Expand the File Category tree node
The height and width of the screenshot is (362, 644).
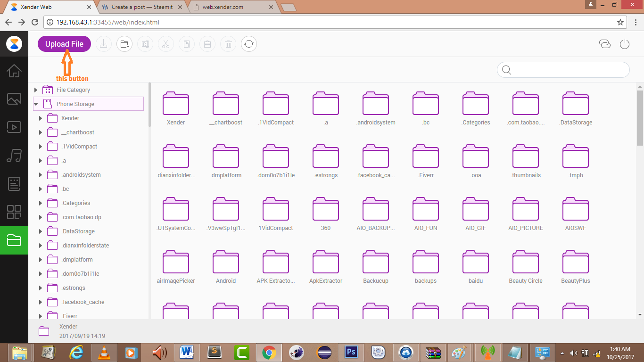(36, 90)
